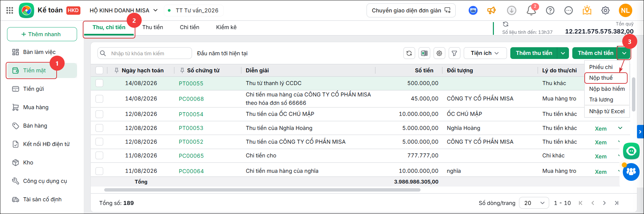Tick checkbox for row PT00053

(x=100, y=128)
